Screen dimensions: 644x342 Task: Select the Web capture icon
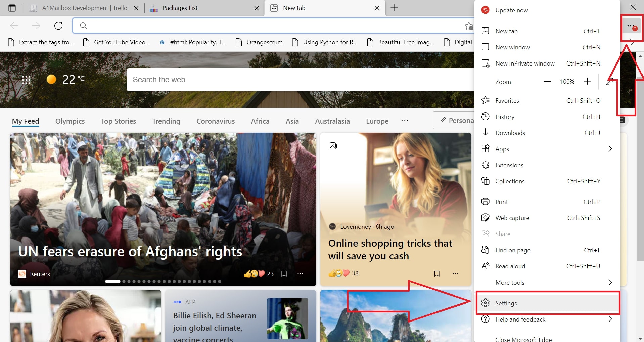coord(486,217)
